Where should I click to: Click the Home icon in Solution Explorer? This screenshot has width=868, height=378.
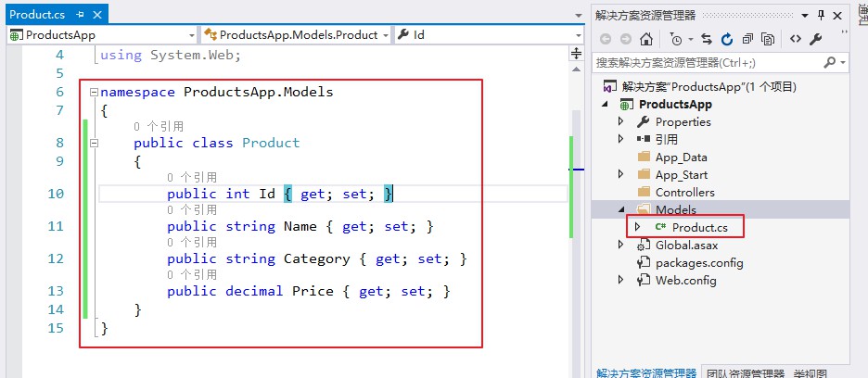646,39
